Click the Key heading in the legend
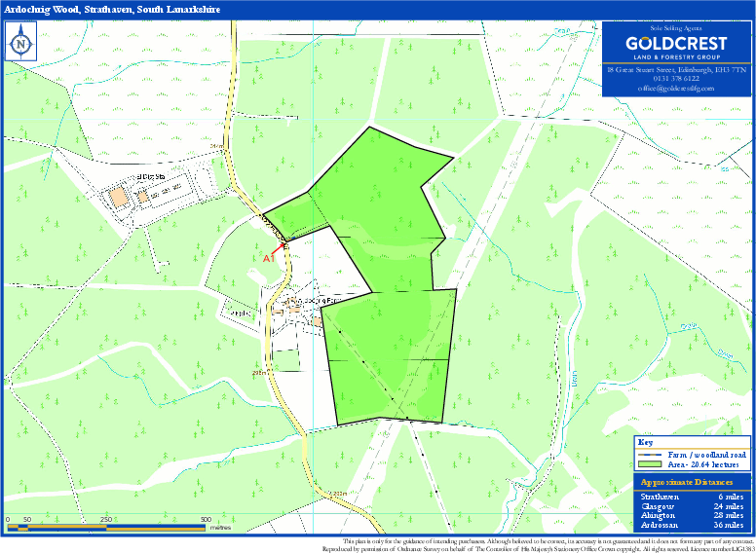The image size is (756, 553). [x=645, y=443]
